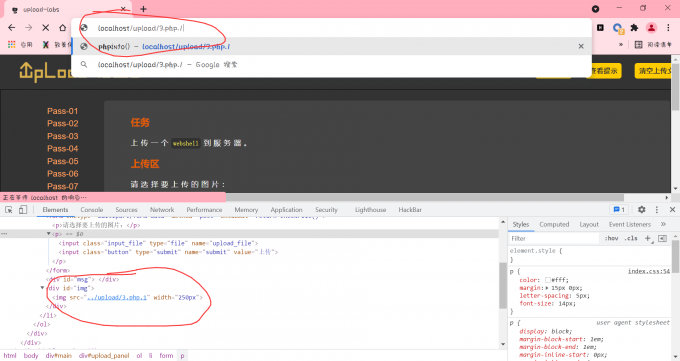Expand the bookmarks overflow chevron
The image size is (680, 361).
[x=621, y=44]
